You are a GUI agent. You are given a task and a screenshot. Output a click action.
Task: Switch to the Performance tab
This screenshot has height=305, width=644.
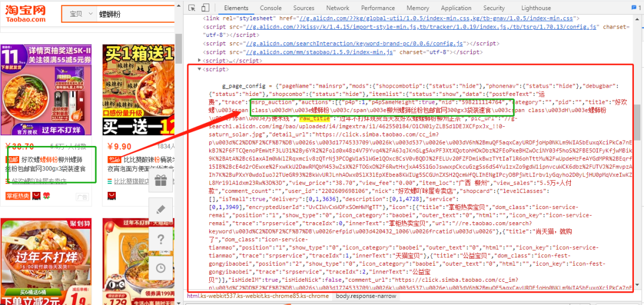(x=378, y=8)
